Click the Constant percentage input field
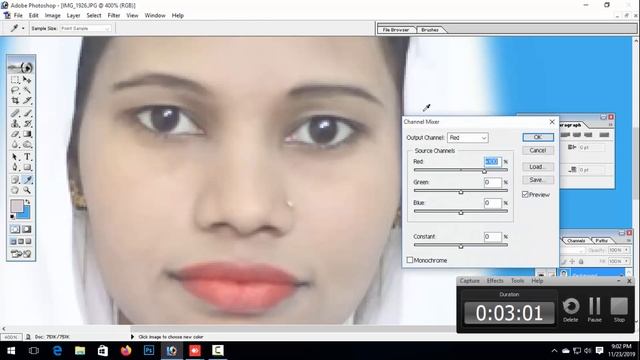The image size is (640, 360). coord(492,237)
